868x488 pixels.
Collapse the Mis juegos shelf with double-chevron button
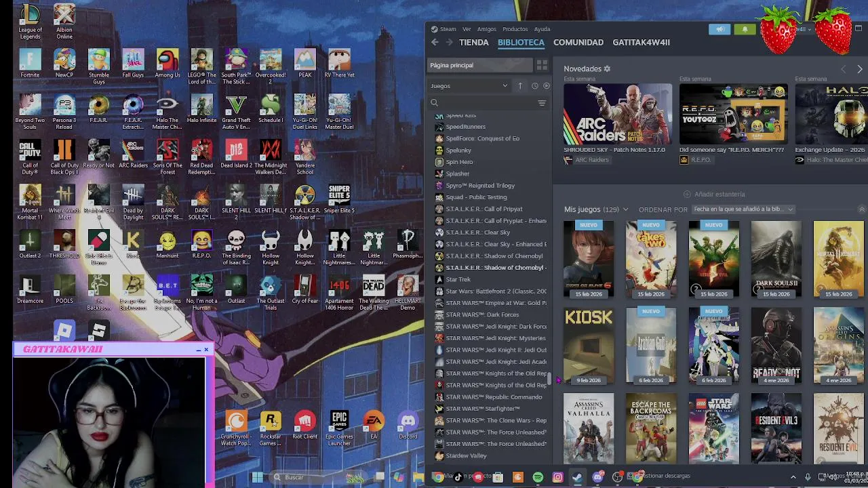(861, 209)
